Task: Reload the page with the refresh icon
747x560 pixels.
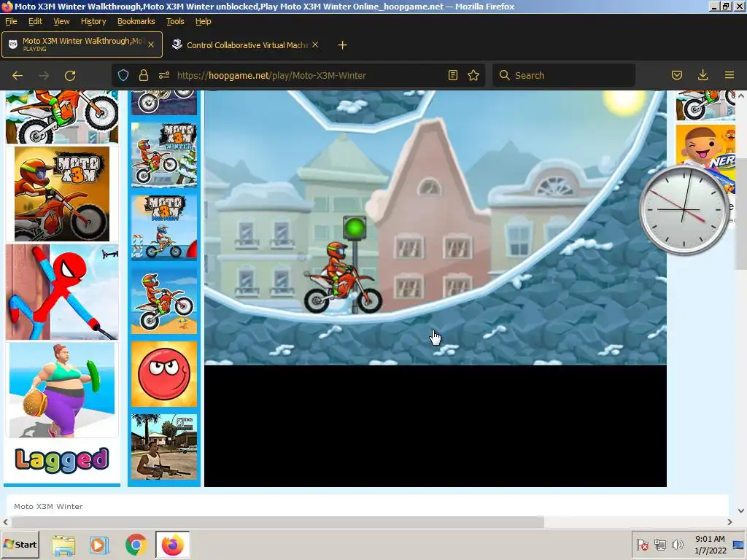Action: point(70,75)
